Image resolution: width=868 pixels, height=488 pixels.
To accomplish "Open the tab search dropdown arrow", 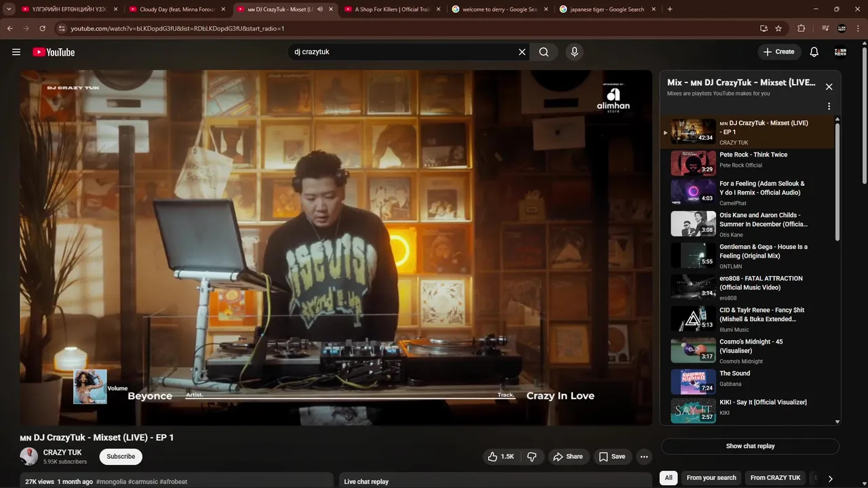I will point(9,9).
